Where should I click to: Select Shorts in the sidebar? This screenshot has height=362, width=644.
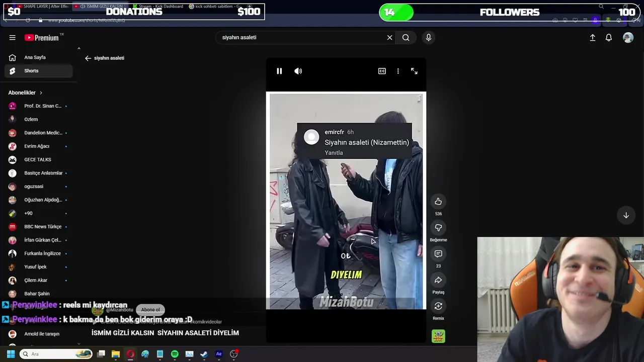click(x=38, y=71)
